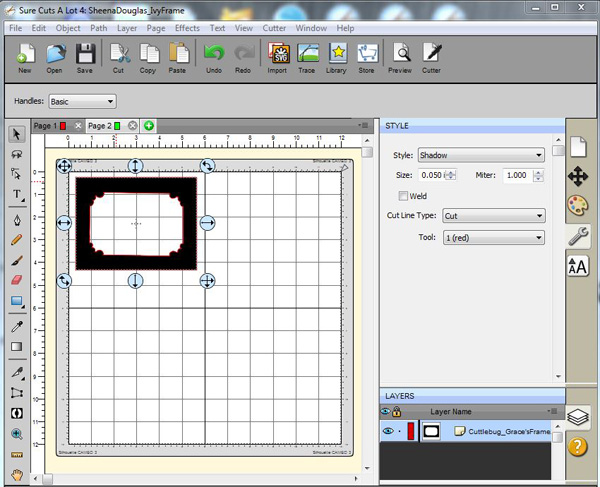Open the Handles dropdown set to Basic

(x=82, y=101)
